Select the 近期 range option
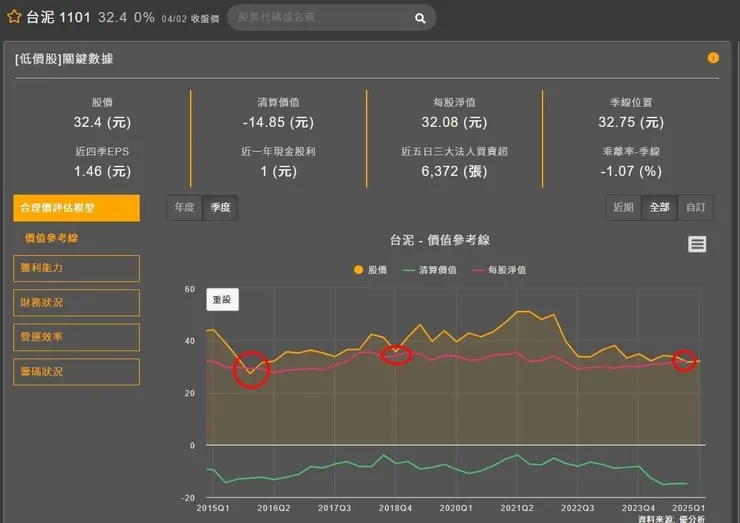The width and height of the screenshot is (740, 523). tap(623, 207)
